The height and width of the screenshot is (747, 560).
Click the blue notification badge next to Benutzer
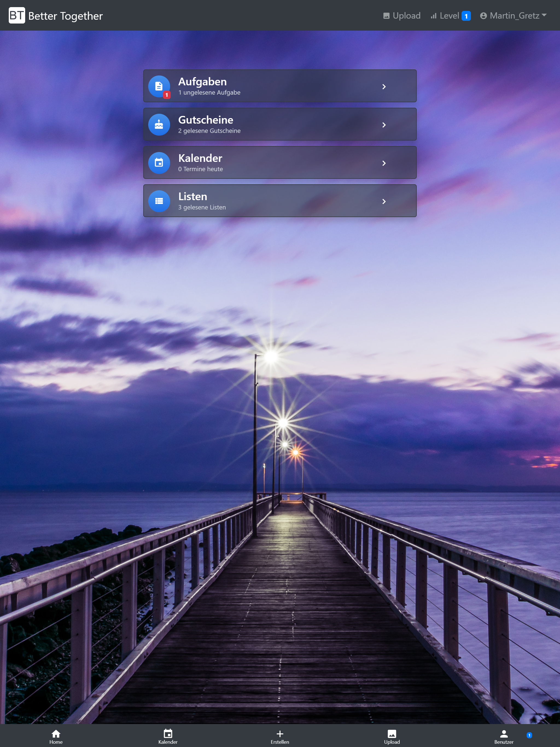tap(529, 735)
